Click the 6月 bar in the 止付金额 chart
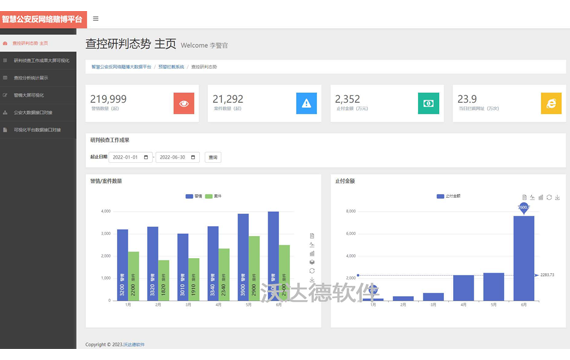Screen dimensions: 570x360 coord(524,259)
